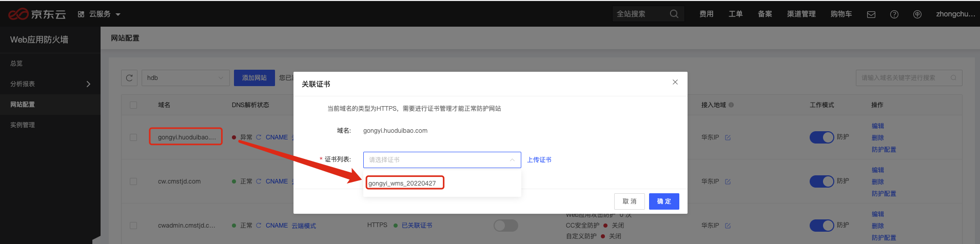980x244 pixels.
Task: Expand 分析报表 in the sidebar
Action: [50, 84]
